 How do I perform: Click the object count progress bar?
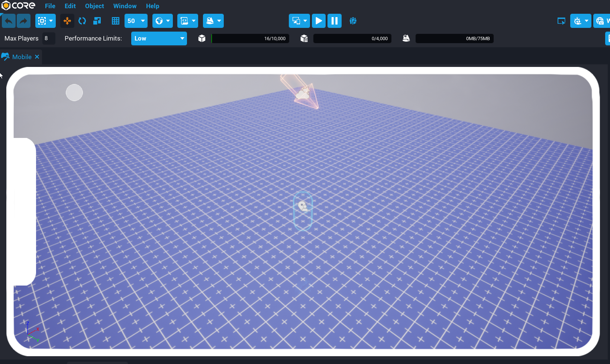pos(250,38)
